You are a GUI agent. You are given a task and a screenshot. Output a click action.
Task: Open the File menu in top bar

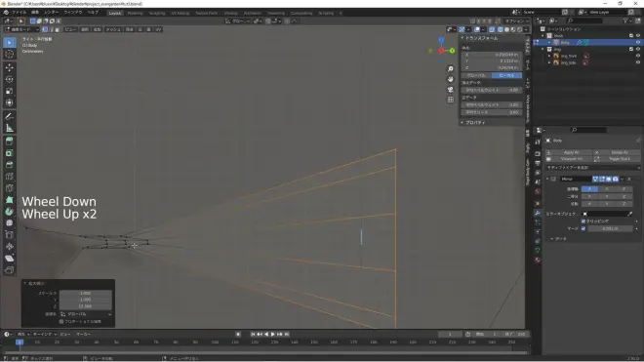pyautogui.click(x=19, y=13)
